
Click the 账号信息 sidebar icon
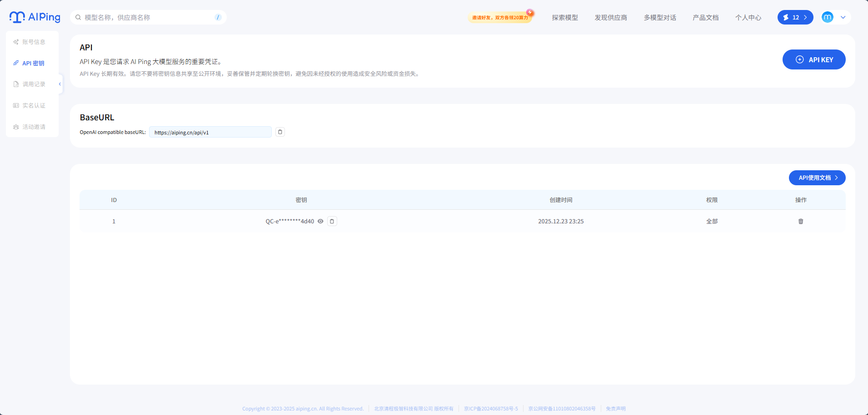[x=16, y=42]
